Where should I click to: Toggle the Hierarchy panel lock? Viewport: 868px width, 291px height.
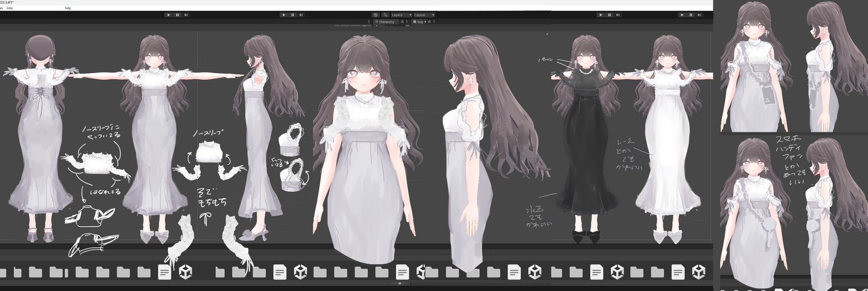pos(402,22)
